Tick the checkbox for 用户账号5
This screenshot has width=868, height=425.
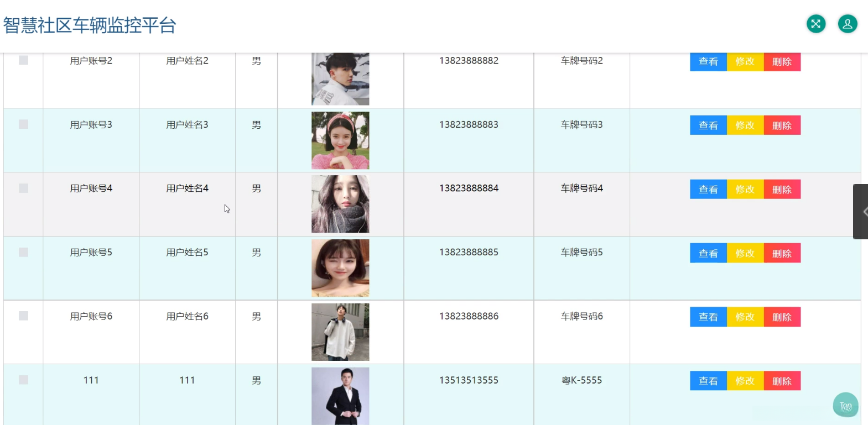(23, 252)
